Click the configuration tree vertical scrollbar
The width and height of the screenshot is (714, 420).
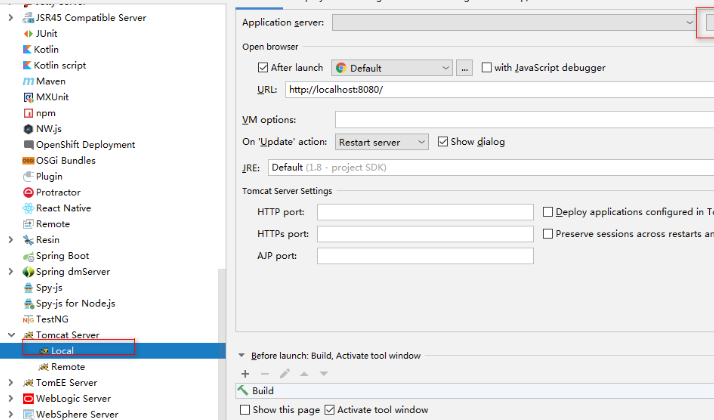(222, 344)
